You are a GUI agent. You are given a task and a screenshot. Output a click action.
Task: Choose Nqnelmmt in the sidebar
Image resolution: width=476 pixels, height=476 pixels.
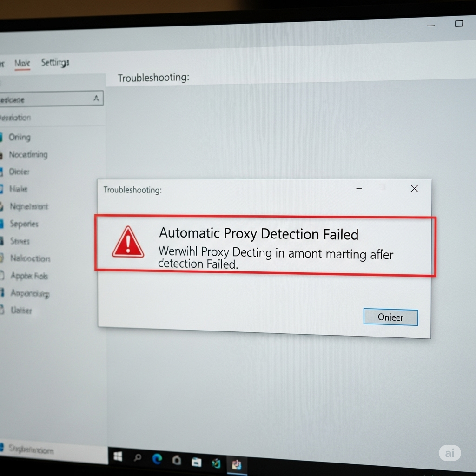coord(29,206)
